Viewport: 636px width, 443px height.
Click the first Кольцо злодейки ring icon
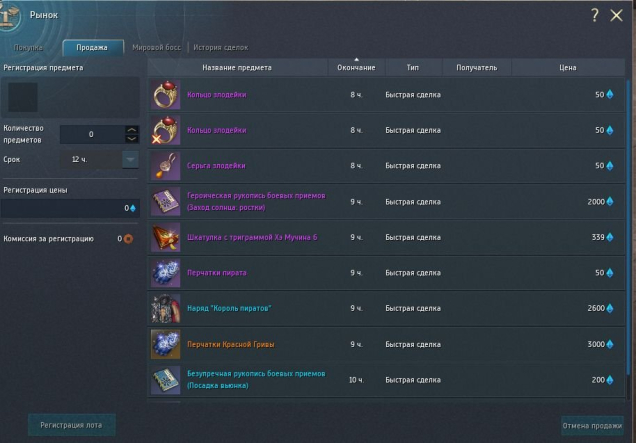(165, 95)
